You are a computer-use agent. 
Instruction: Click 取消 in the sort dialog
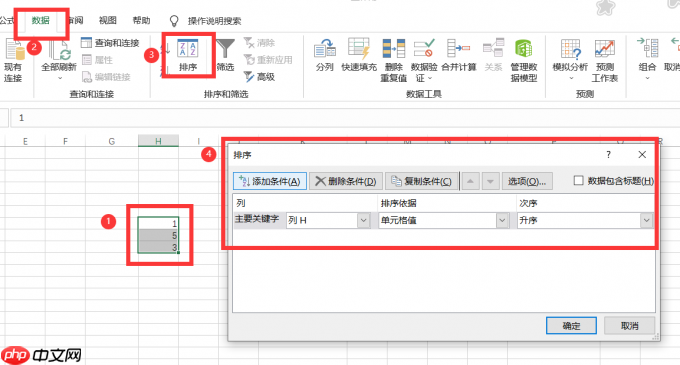pyautogui.click(x=629, y=326)
